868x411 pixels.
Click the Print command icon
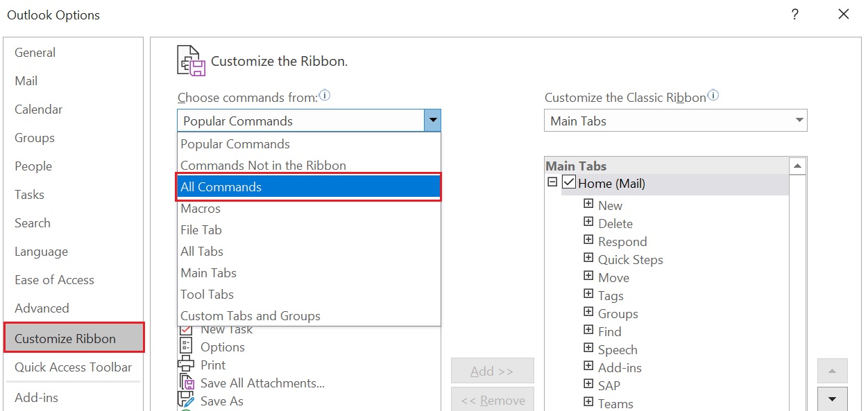coord(186,365)
